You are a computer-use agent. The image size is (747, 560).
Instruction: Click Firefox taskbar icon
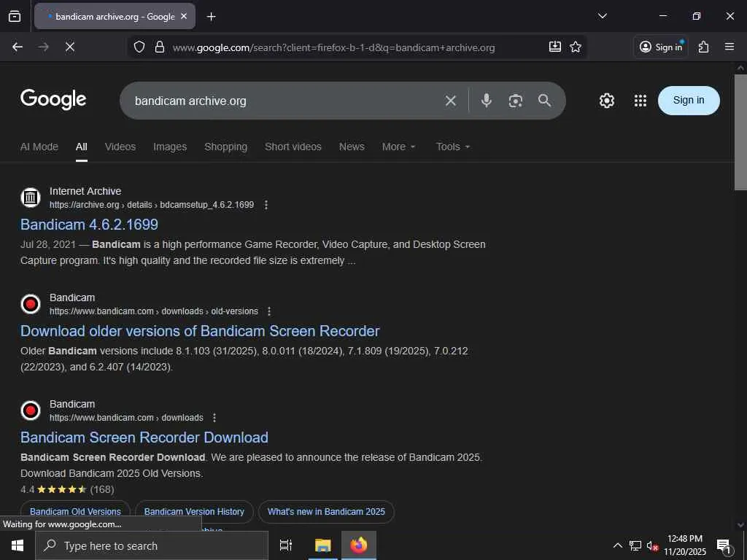tap(359, 545)
